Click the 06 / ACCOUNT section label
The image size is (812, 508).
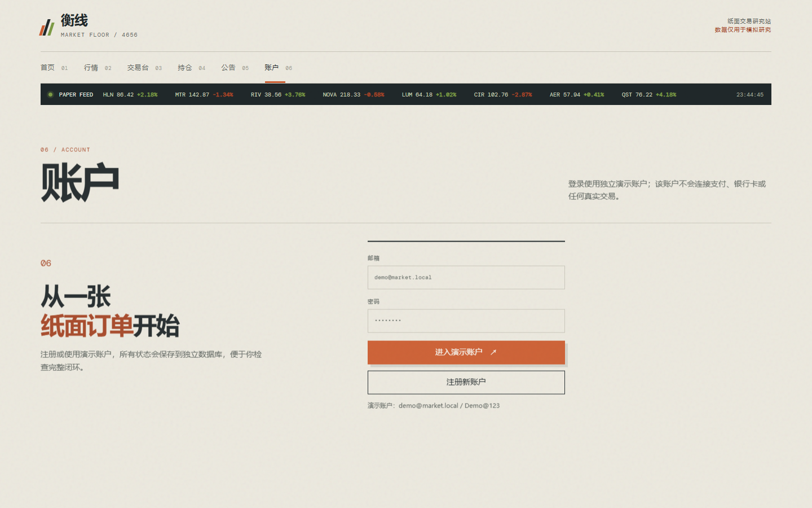(65, 150)
